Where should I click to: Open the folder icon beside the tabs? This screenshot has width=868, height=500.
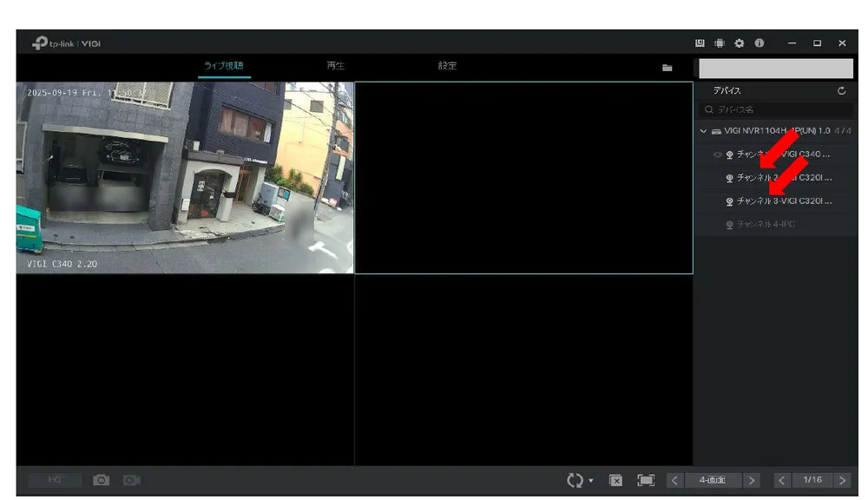[x=667, y=68]
